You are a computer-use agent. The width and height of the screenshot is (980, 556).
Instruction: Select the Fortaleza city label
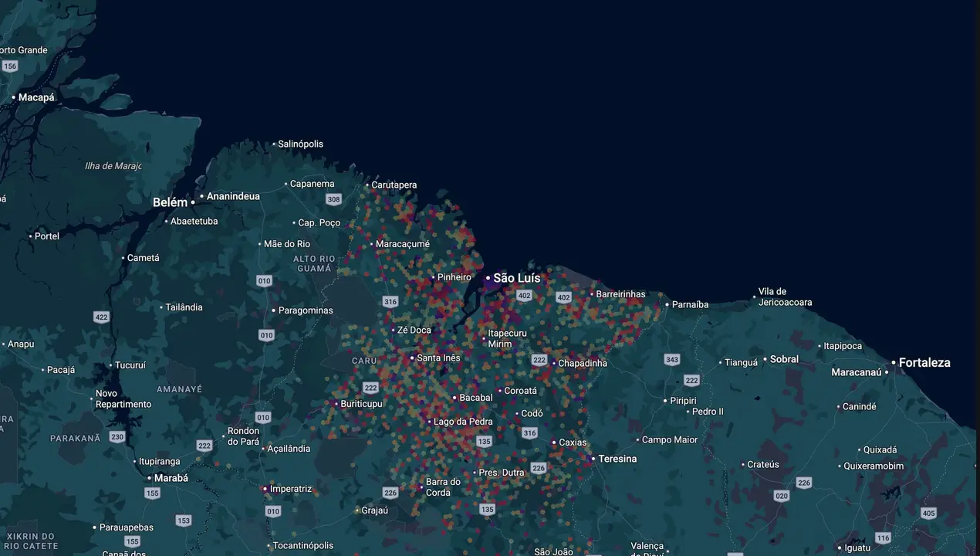click(x=924, y=362)
